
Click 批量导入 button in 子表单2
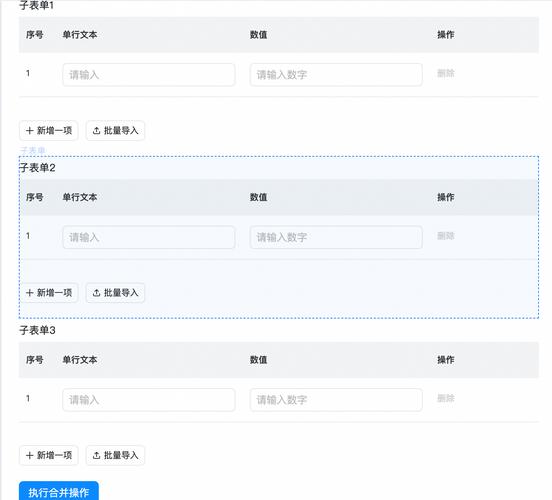[x=115, y=293]
